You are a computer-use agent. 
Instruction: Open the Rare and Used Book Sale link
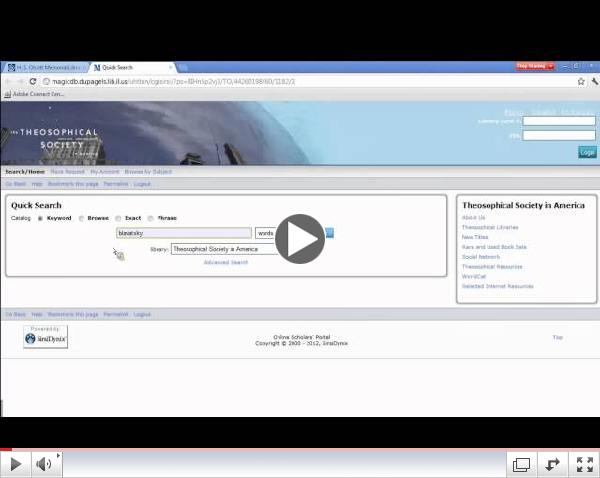coord(494,247)
